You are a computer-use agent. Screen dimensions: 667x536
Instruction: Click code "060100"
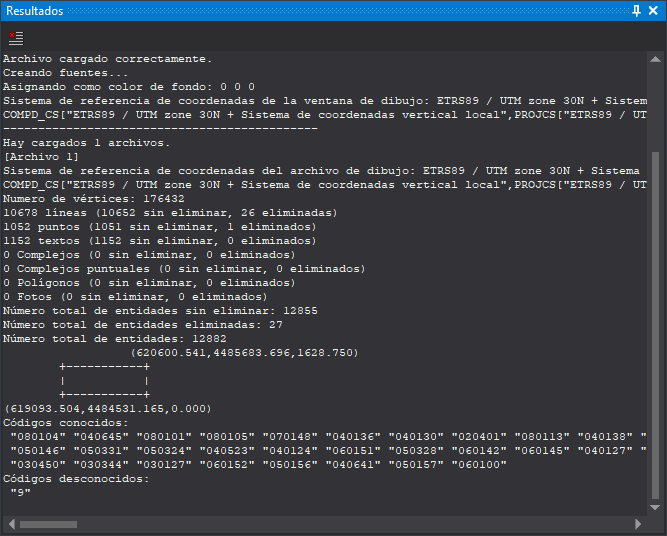(479, 465)
